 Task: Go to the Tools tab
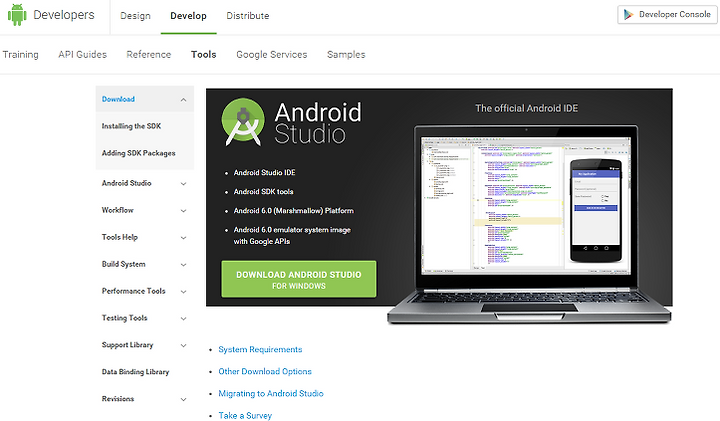(203, 55)
